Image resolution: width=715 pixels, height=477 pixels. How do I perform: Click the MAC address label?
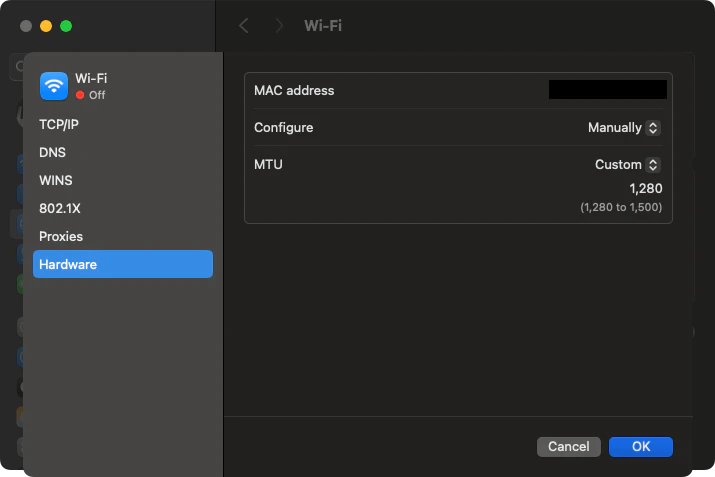[294, 90]
